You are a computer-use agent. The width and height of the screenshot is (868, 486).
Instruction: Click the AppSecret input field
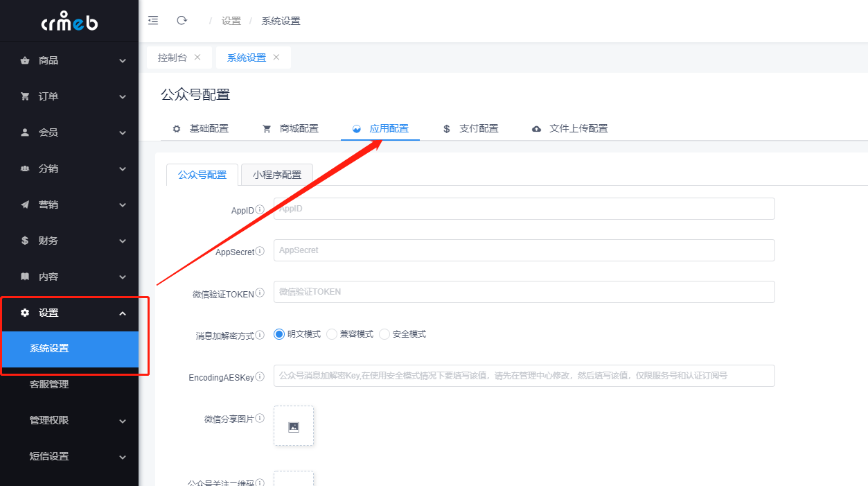[524, 250]
